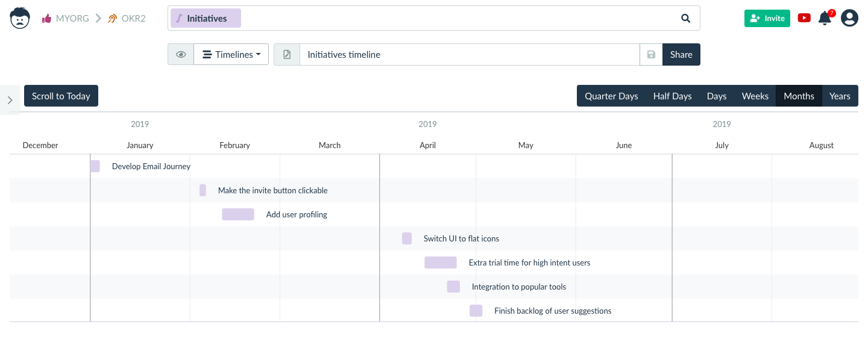Select the Initiatives filter tag

(206, 19)
